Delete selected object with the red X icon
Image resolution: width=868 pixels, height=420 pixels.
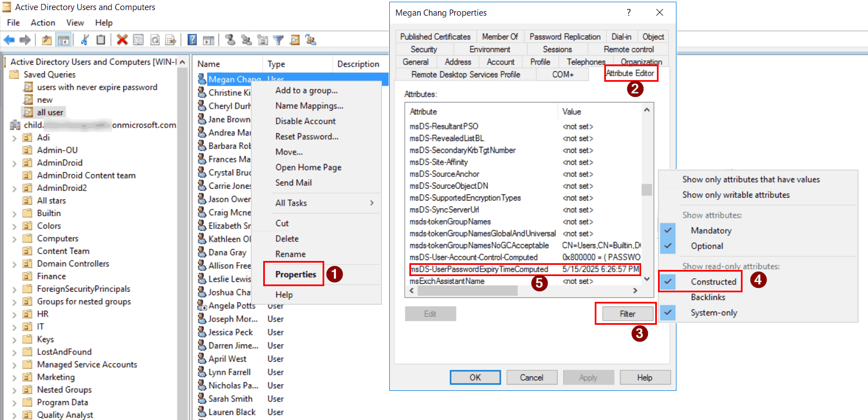(123, 40)
